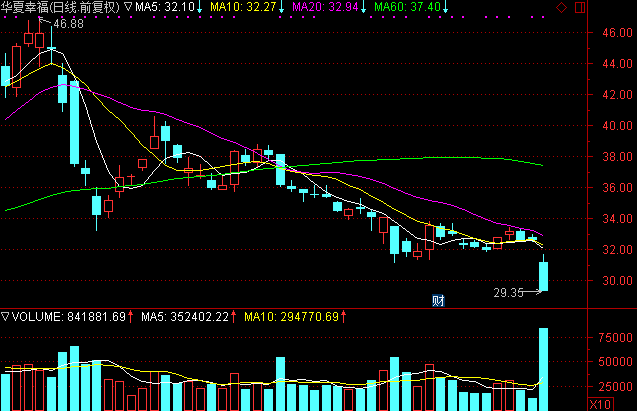Open the blue 财 financial marker icon
The width and height of the screenshot is (637, 411).
pos(438,301)
